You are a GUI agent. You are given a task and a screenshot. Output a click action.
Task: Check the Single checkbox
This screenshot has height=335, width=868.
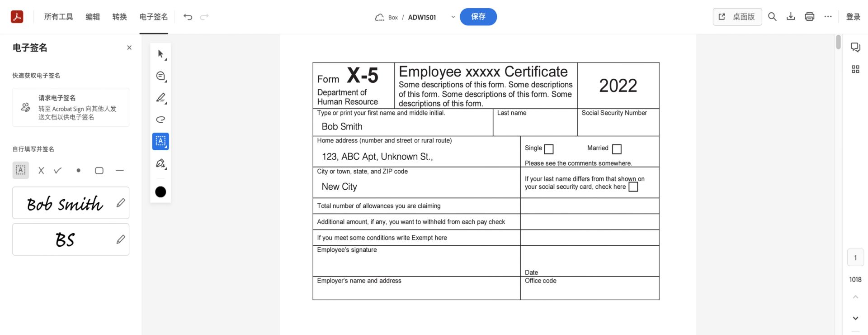pyautogui.click(x=549, y=149)
